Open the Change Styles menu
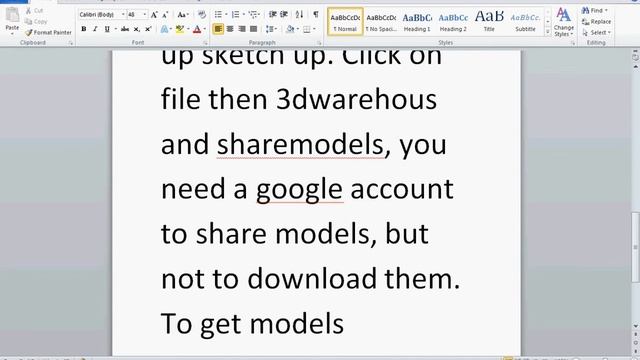Viewport: 640px width, 360px height. 564,22
